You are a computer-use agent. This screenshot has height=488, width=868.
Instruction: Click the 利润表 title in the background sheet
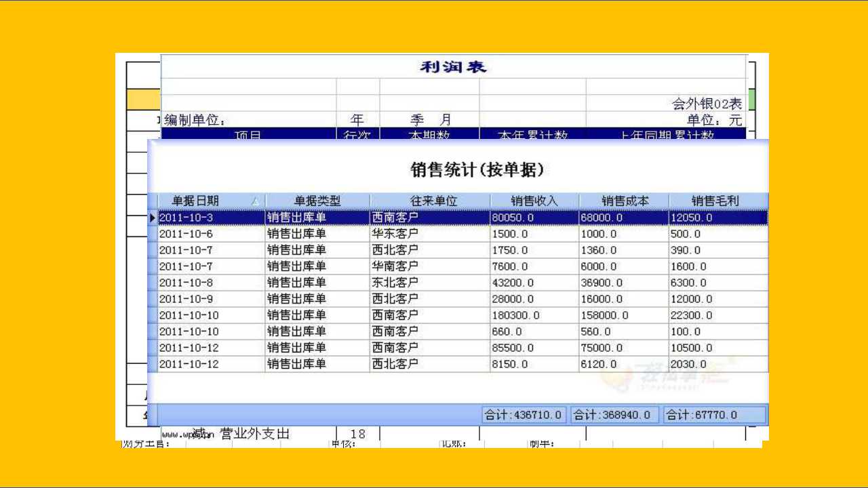click(453, 67)
